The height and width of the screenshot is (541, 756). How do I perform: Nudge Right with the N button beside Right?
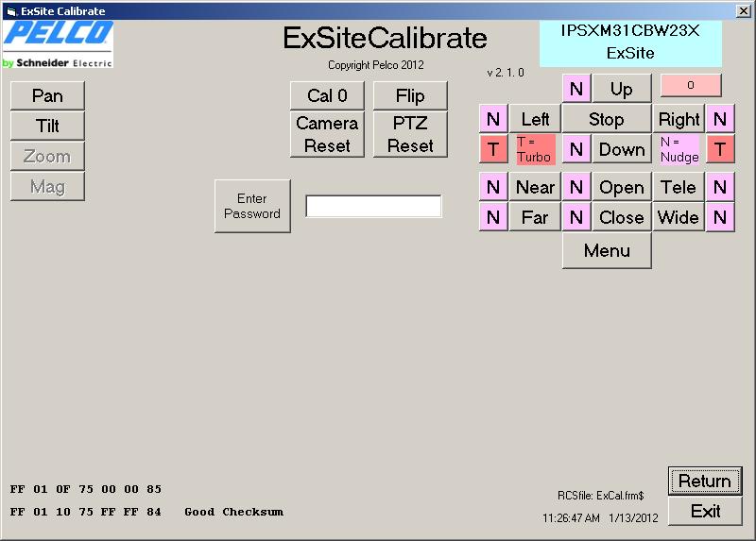720,119
